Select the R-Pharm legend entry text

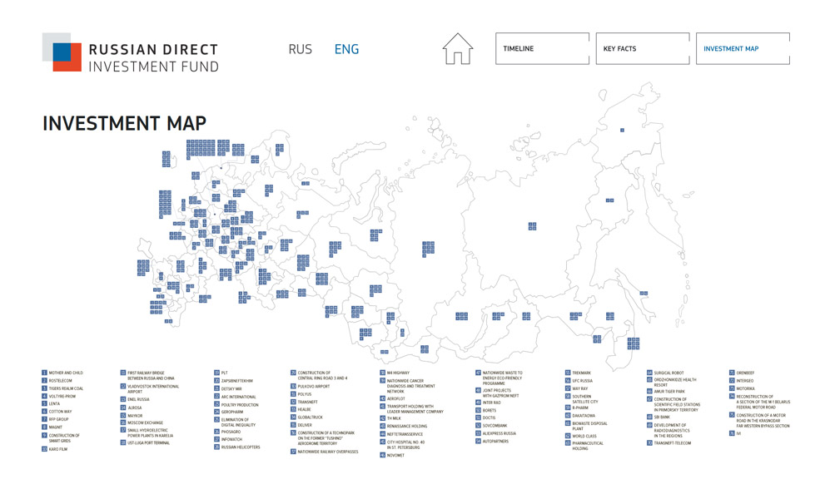click(x=580, y=408)
